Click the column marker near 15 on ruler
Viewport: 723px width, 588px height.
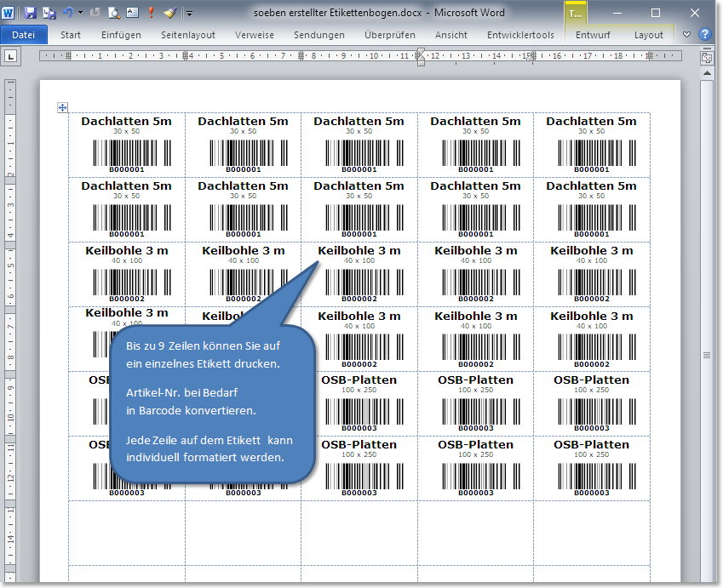coord(533,56)
